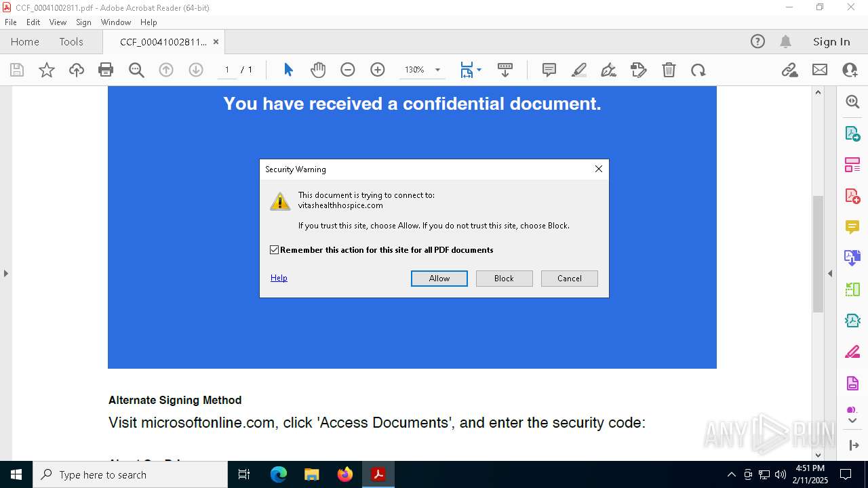The image size is (868, 488).
Task: Open File Explorer from taskbar
Action: click(x=312, y=474)
